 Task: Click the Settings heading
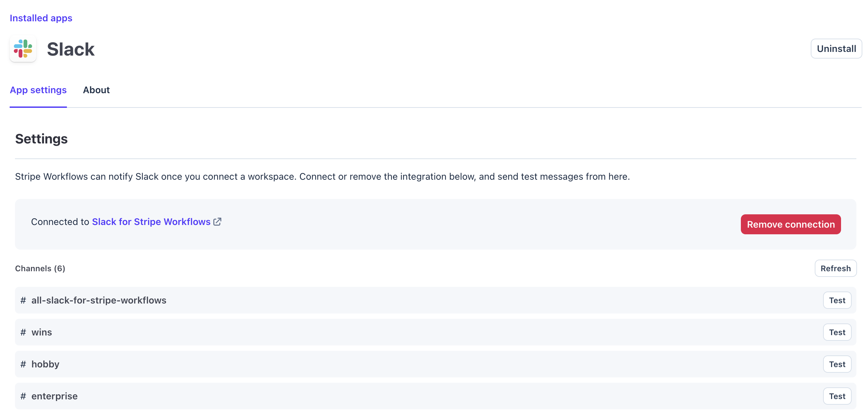(41, 139)
